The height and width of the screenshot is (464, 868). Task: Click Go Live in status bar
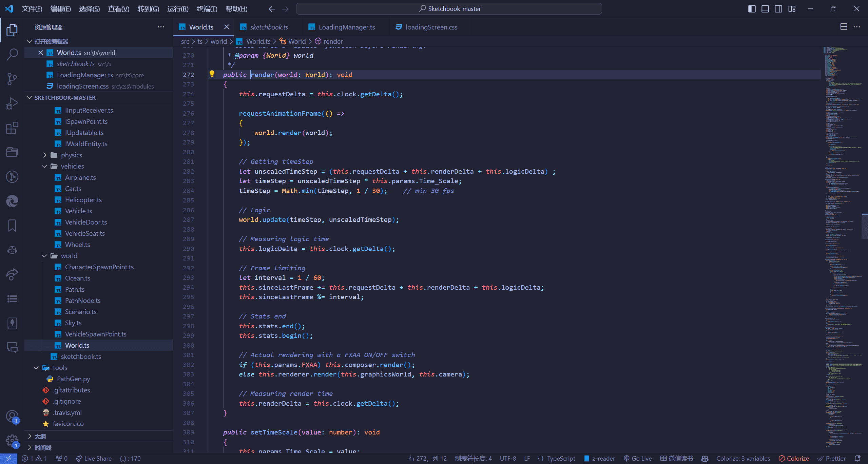(x=638, y=459)
